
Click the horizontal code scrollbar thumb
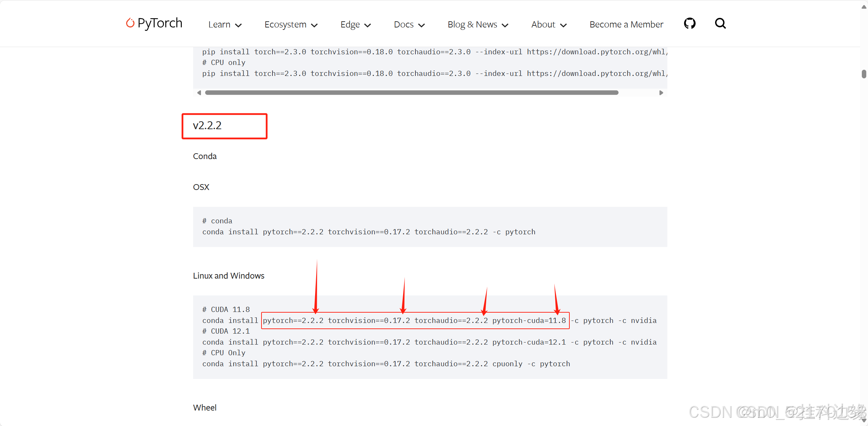411,93
